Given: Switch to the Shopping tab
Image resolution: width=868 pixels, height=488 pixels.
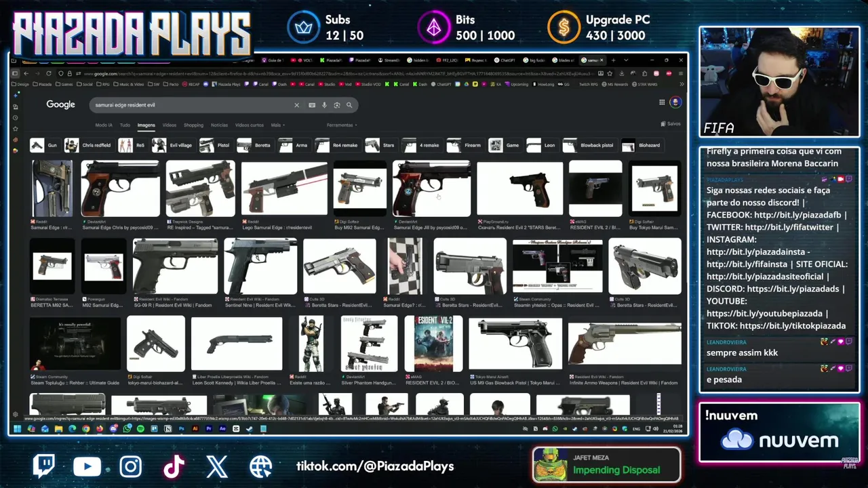Looking at the screenshot, I should coord(193,125).
